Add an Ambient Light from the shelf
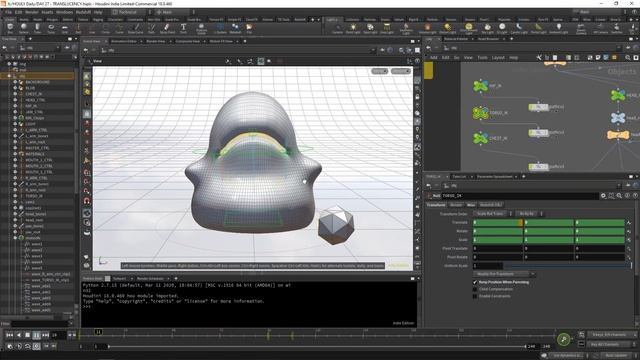Image resolution: width=640 pixels, height=360 pixels. point(558,28)
